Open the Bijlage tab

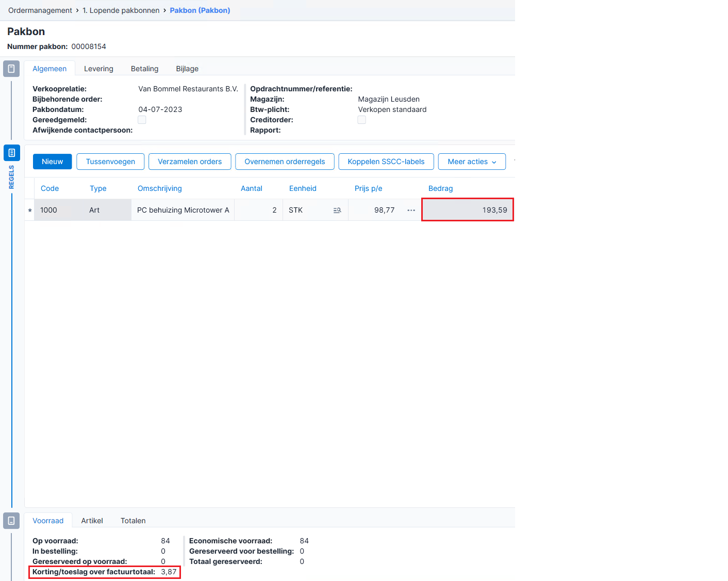(187, 69)
